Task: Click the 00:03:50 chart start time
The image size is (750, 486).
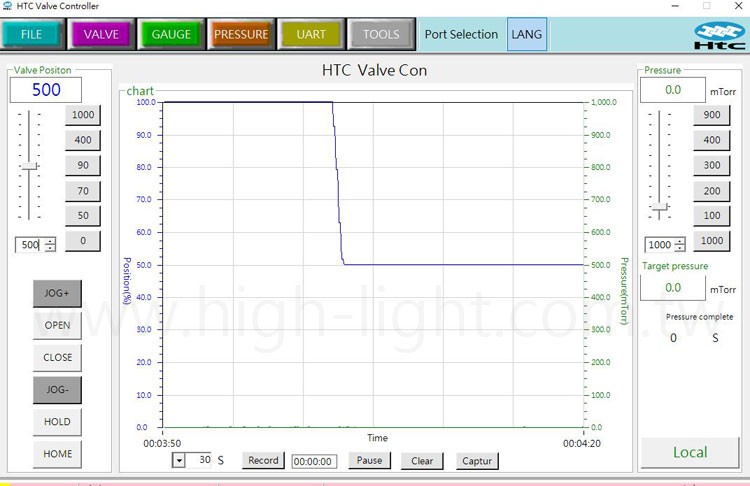Action: 162,443
